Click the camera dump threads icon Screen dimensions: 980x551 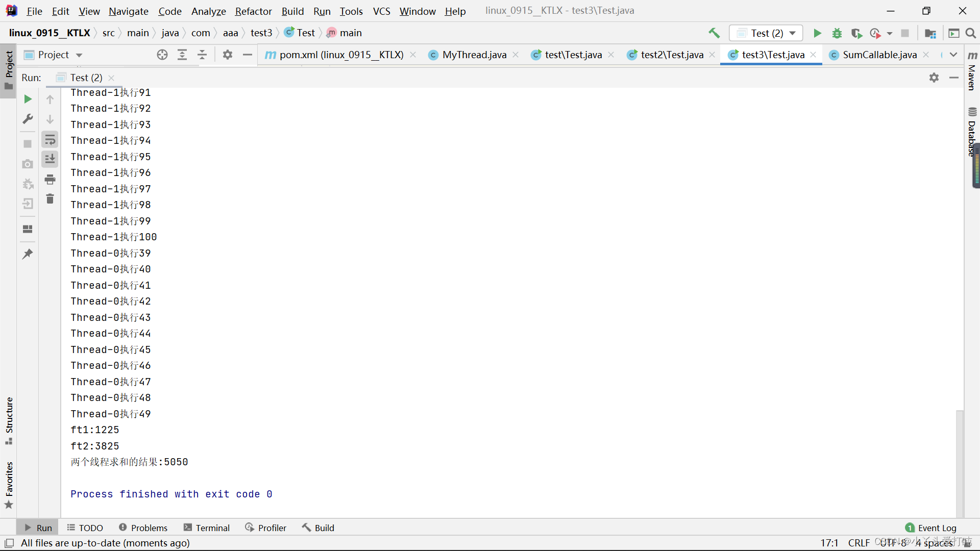28,164
